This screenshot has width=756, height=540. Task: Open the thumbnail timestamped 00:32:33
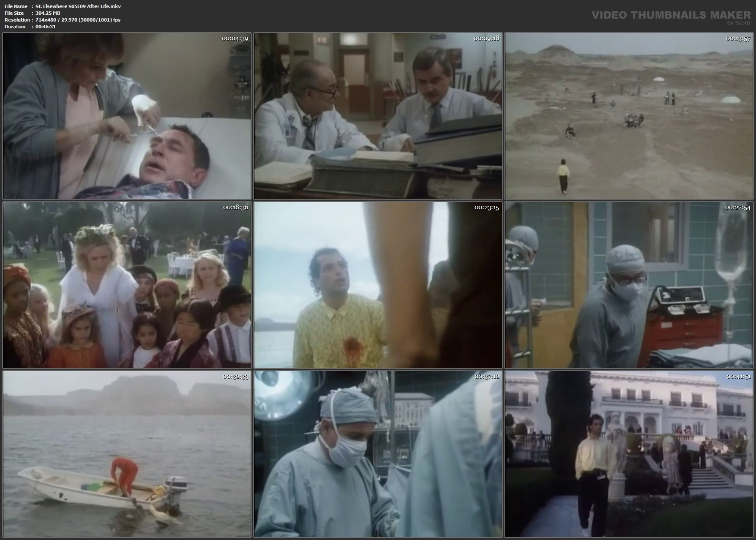(x=127, y=454)
